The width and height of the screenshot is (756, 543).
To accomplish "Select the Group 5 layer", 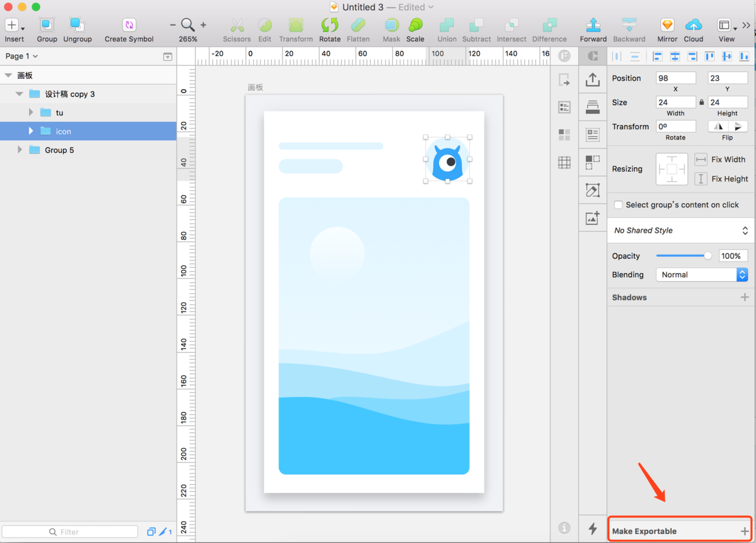I will pyautogui.click(x=59, y=150).
